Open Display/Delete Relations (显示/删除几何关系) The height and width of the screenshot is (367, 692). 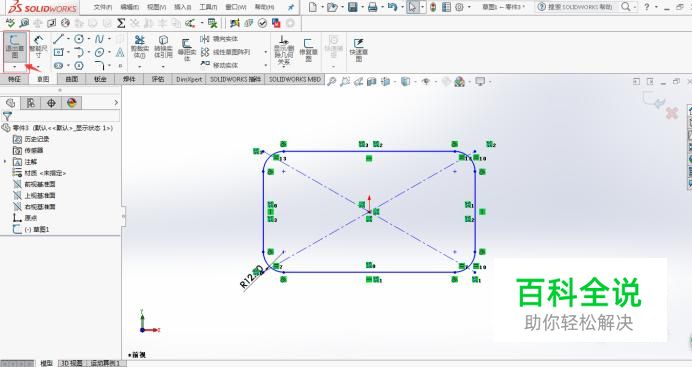coord(283,51)
